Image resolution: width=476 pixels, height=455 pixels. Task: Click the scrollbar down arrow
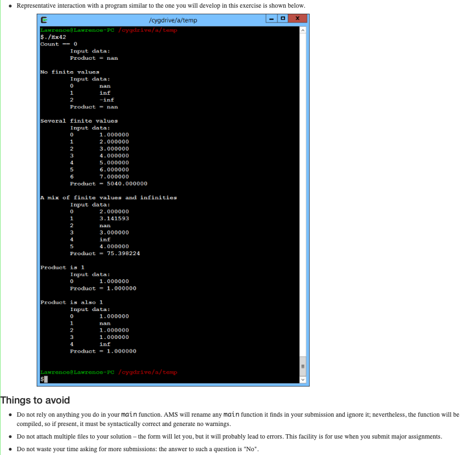(x=303, y=379)
